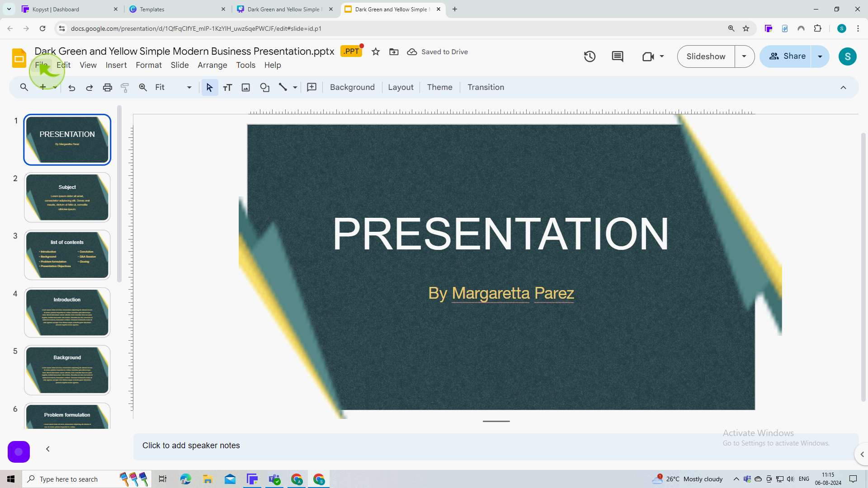Open the View menu
Image resolution: width=868 pixels, height=488 pixels.
pos(88,65)
